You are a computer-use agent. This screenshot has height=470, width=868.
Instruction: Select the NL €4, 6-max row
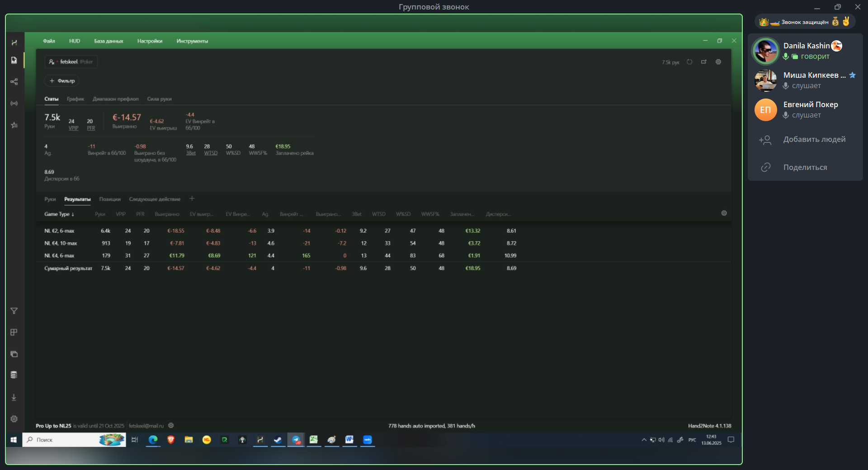[383, 256]
